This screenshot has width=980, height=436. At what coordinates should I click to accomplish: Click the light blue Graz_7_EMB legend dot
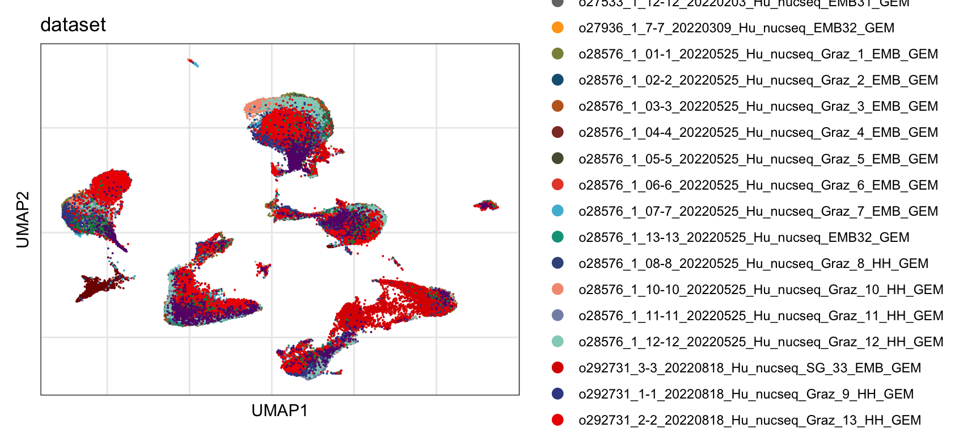tap(557, 211)
